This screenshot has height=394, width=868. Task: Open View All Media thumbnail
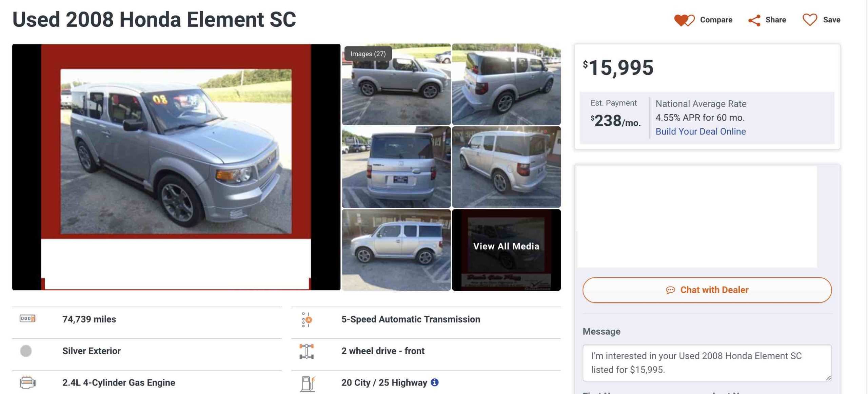click(x=506, y=250)
